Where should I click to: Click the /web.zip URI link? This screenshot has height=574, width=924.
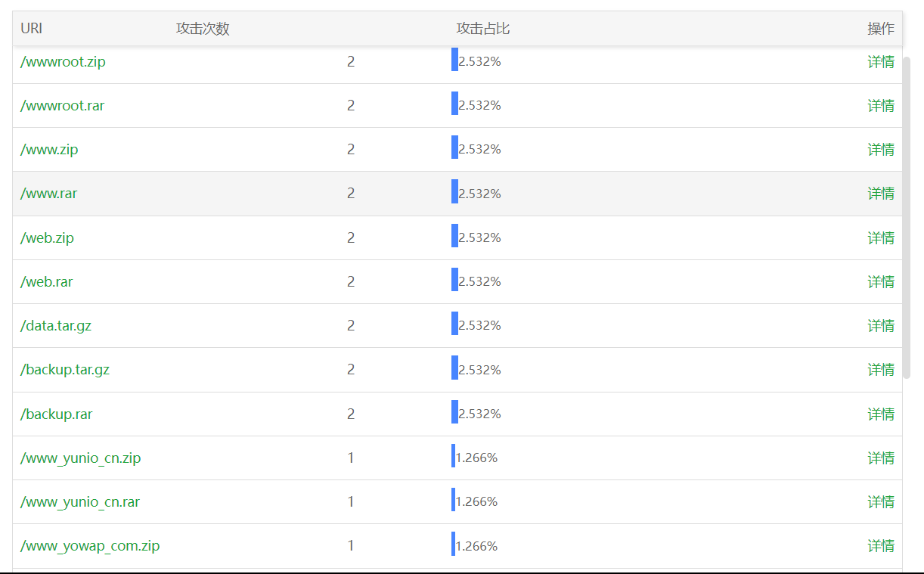47,238
